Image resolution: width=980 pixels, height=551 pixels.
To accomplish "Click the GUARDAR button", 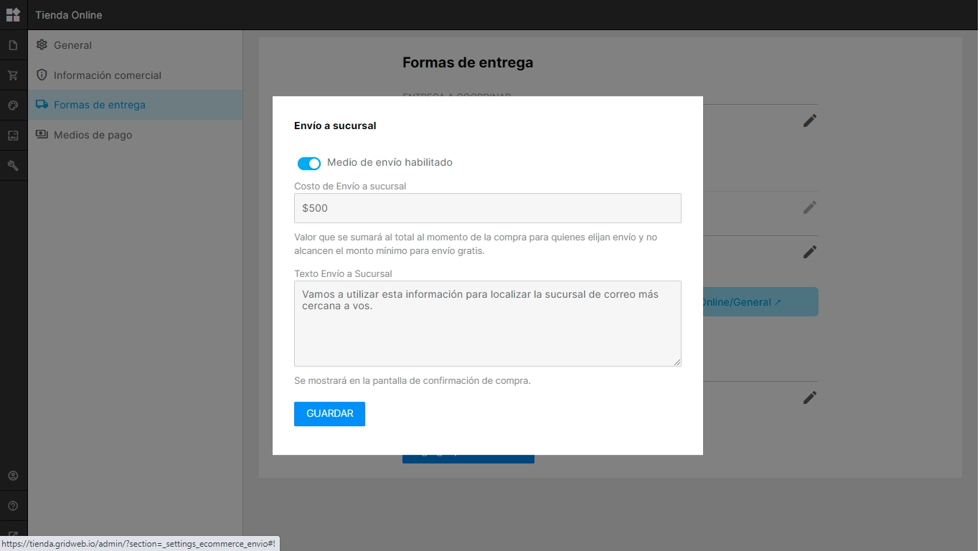I will point(329,414).
